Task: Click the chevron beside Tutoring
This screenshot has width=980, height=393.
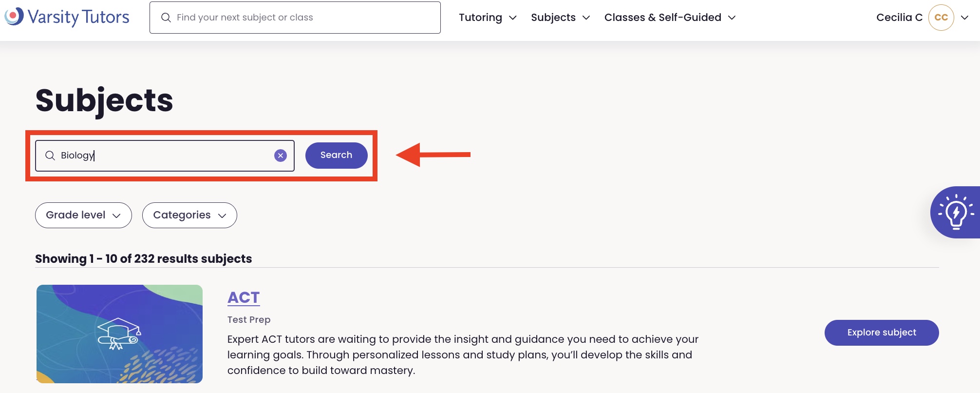Action: (x=512, y=18)
